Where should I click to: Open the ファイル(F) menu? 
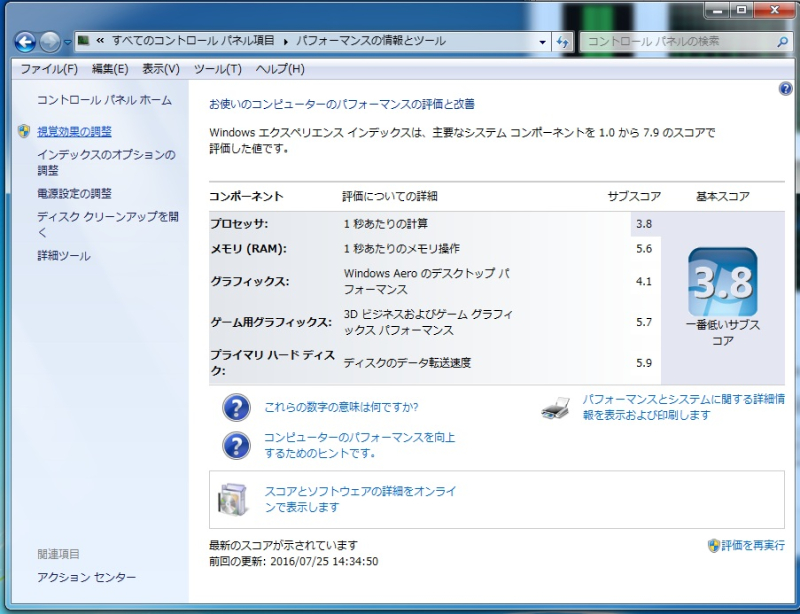(49, 69)
